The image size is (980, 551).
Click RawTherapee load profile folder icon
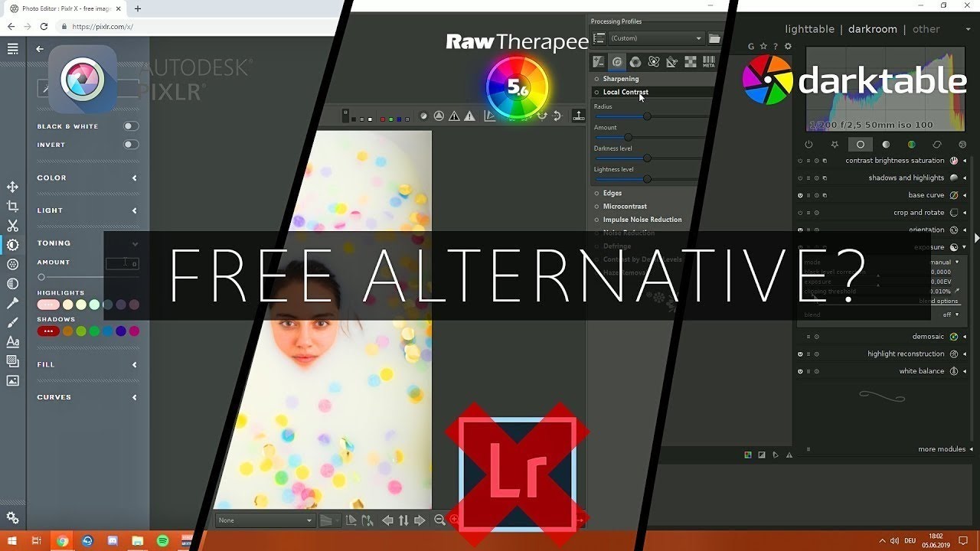(714, 38)
